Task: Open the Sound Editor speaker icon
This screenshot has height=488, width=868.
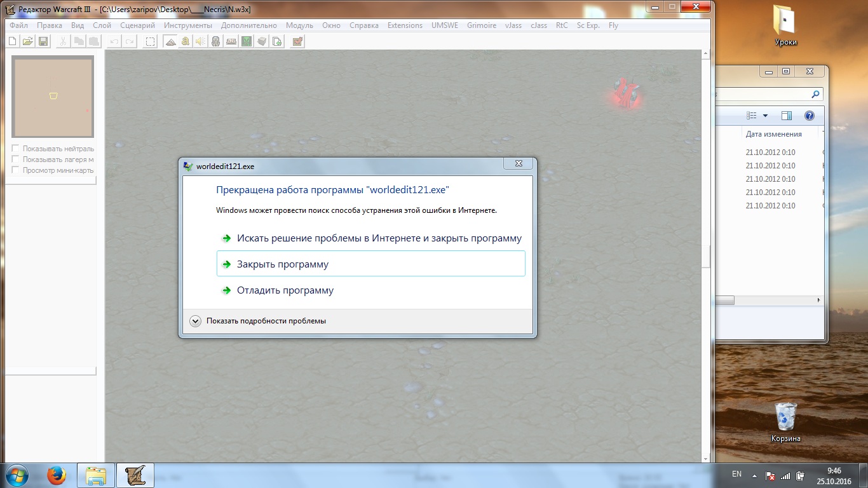Action: coord(200,41)
